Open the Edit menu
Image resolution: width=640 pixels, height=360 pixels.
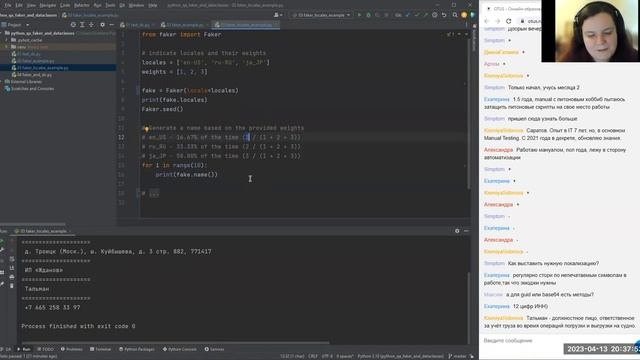pyautogui.click(x=19, y=5)
